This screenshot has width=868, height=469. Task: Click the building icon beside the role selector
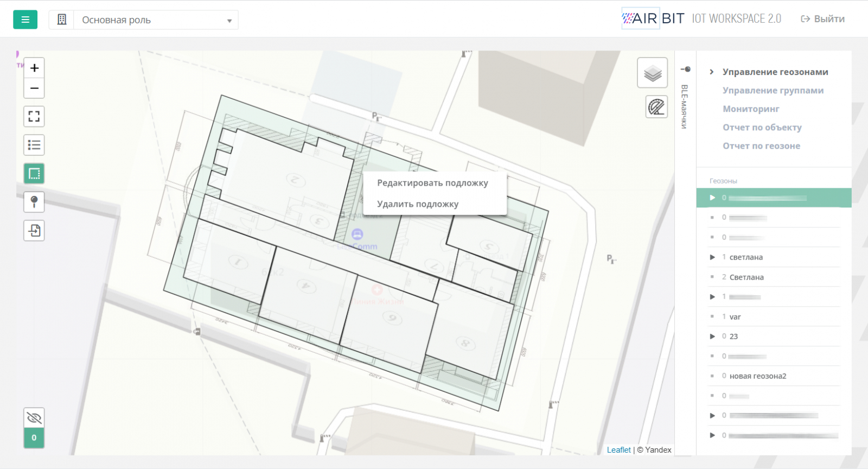click(62, 20)
